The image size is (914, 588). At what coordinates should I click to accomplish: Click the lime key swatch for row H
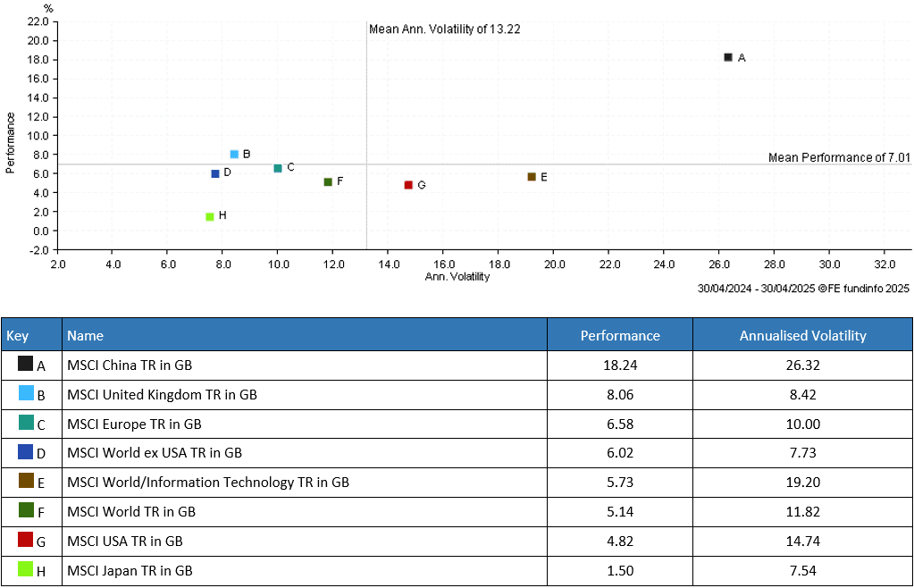tap(26, 568)
